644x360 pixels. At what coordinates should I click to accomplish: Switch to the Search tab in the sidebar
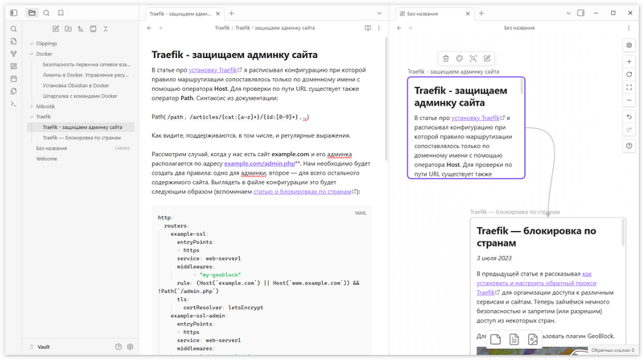tap(47, 13)
